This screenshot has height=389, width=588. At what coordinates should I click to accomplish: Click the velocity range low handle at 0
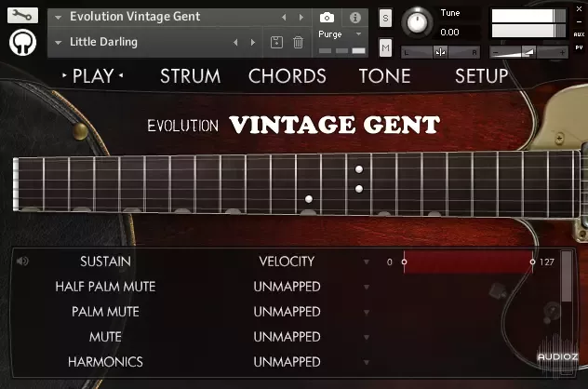tap(404, 262)
